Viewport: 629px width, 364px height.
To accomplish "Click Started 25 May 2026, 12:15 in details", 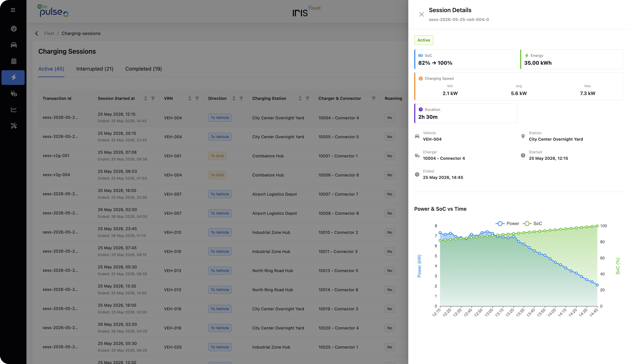I will [548, 158].
